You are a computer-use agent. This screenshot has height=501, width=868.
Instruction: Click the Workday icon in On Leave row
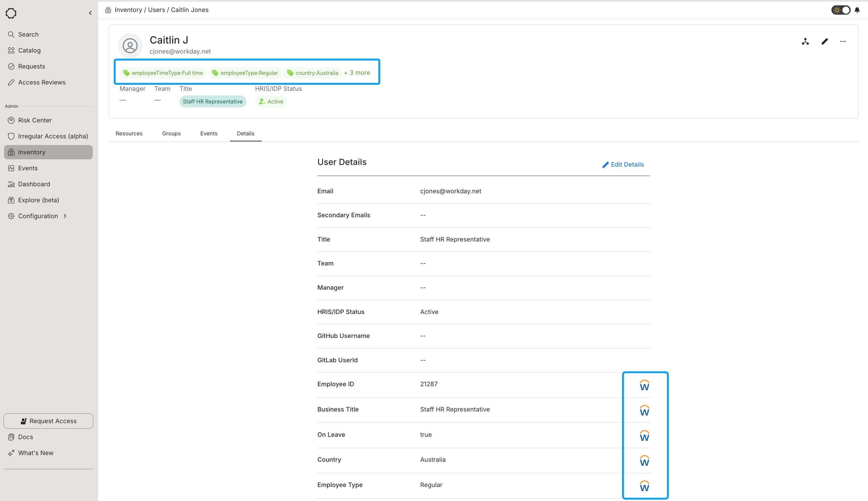pos(644,436)
